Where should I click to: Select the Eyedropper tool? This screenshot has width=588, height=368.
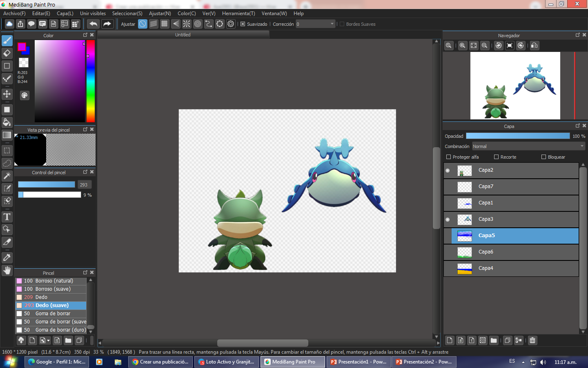tap(7, 258)
